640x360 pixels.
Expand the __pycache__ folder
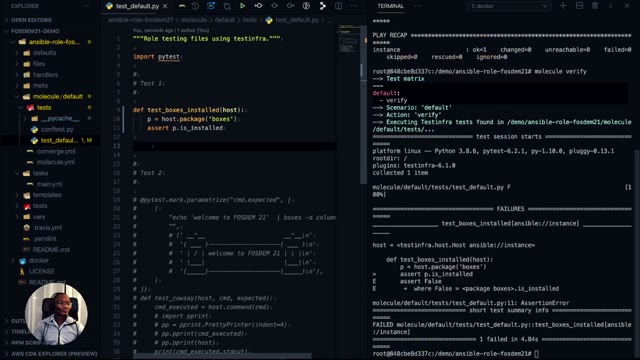tap(60, 118)
